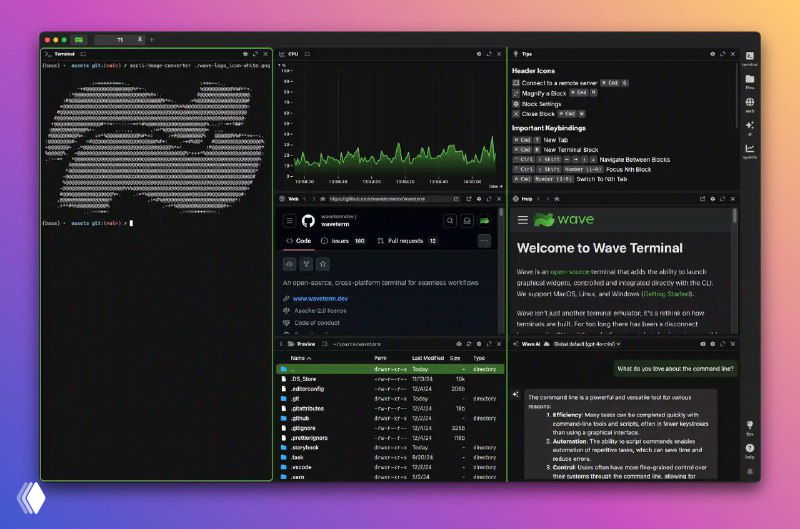The image size is (800, 529).
Task: Select the .gitignore file row
Action: tap(390, 428)
